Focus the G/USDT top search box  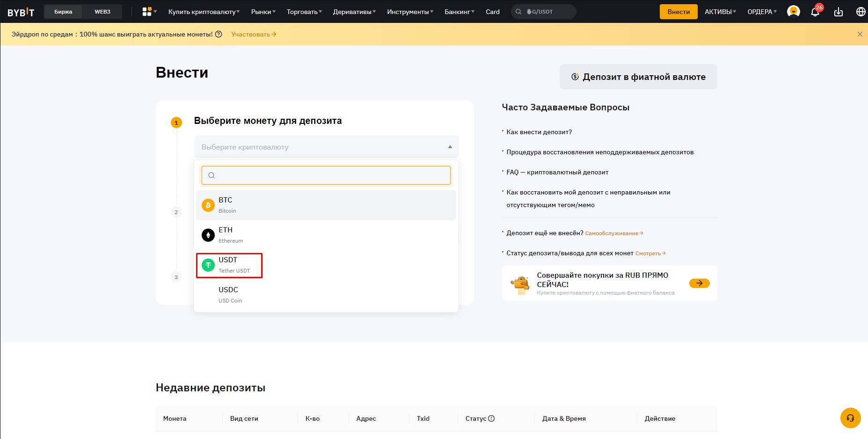tap(544, 12)
